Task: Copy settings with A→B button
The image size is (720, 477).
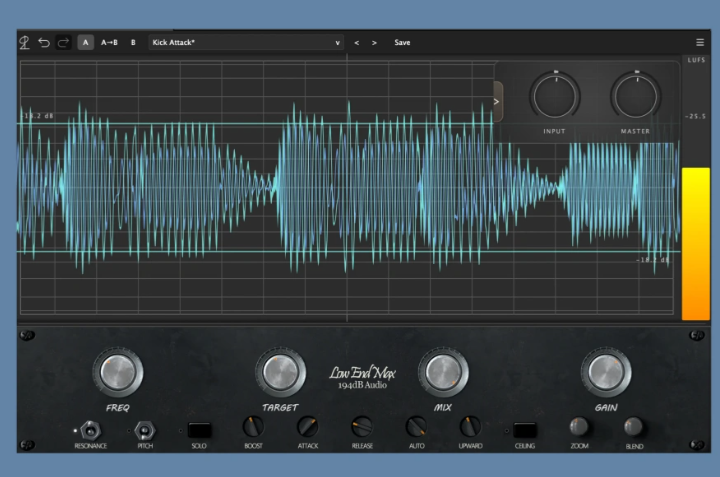Action: point(109,42)
